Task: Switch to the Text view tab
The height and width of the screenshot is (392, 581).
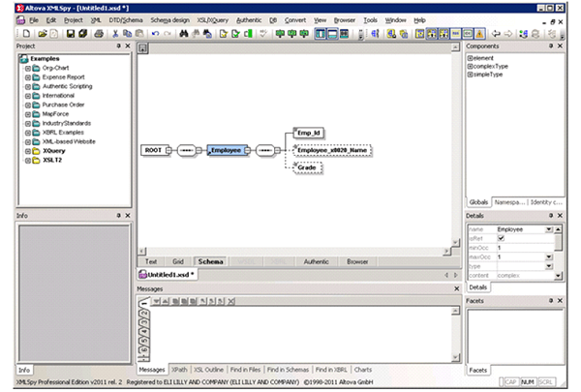Action: pyautogui.click(x=151, y=261)
